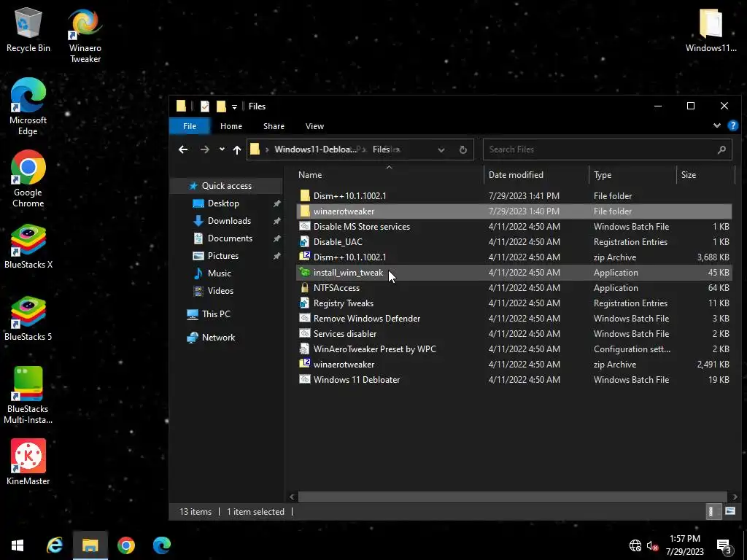747x560 pixels.
Task: Select Quick access in the navigation pane
Action: click(226, 186)
